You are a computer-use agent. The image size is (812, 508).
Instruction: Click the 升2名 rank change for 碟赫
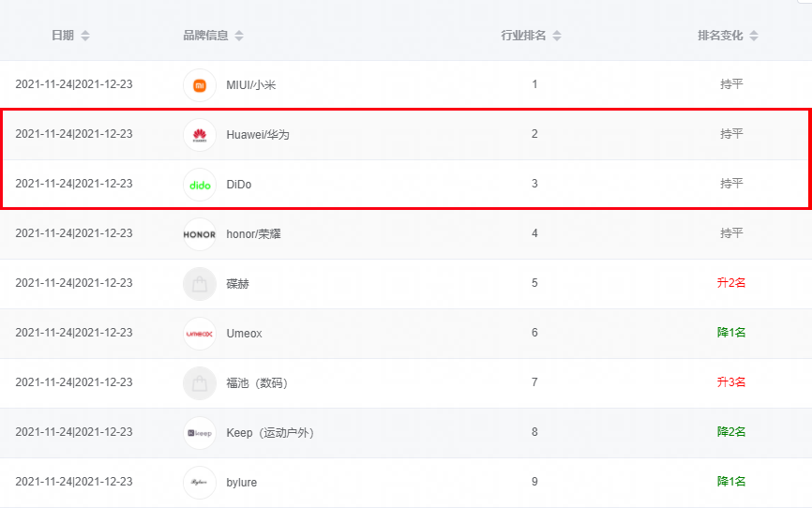731,283
